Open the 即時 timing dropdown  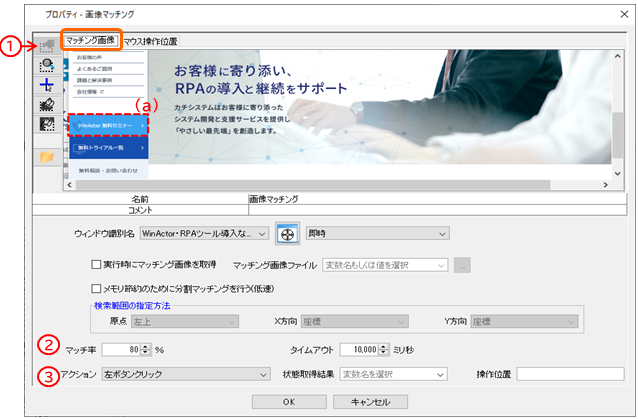[x=378, y=234]
